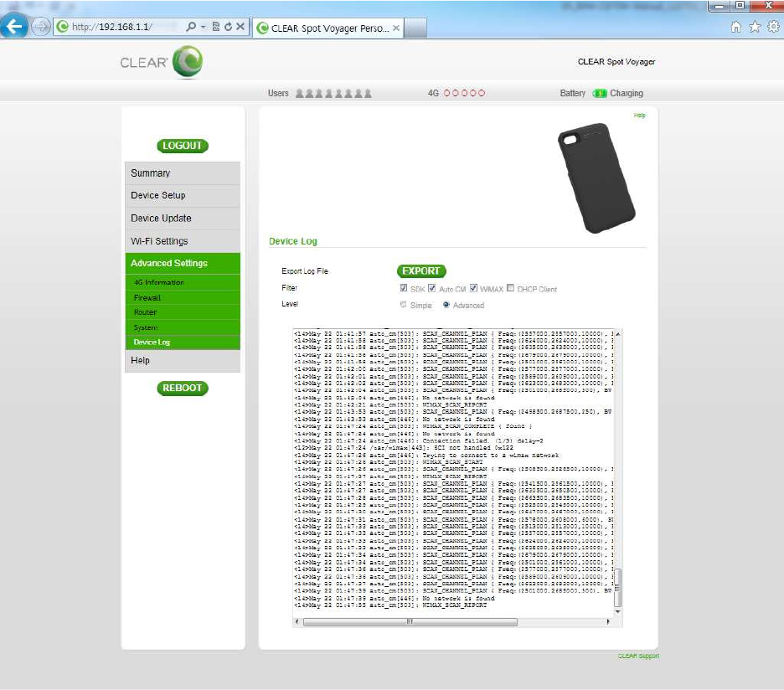The height and width of the screenshot is (690, 784).
Task: Toggle the SDK filter checkbox
Action: click(x=404, y=288)
